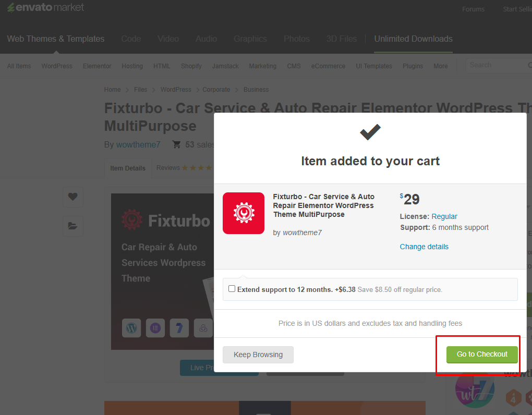Switch to Item Details tab
Screen dimensions: 532x415
click(x=128, y=168)
